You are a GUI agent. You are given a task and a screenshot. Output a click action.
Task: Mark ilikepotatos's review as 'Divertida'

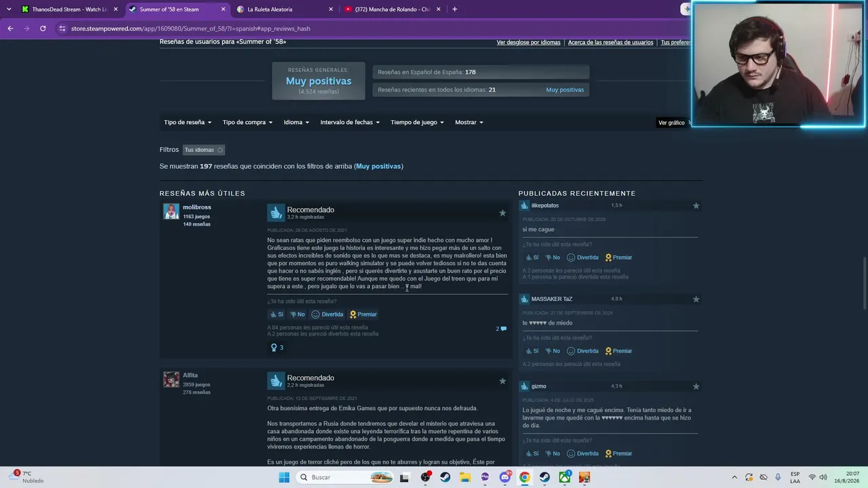point(583,258)
